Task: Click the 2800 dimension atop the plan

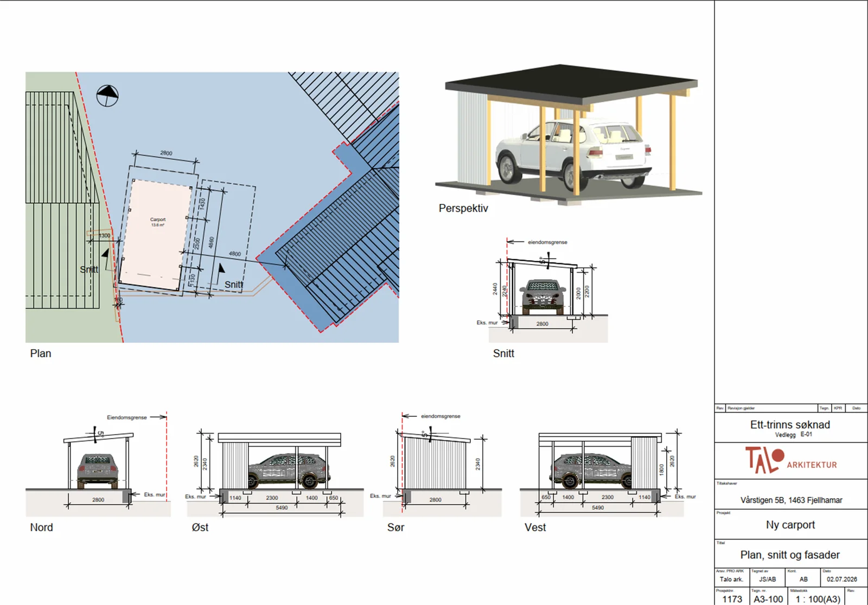Action: click(166, 153)
